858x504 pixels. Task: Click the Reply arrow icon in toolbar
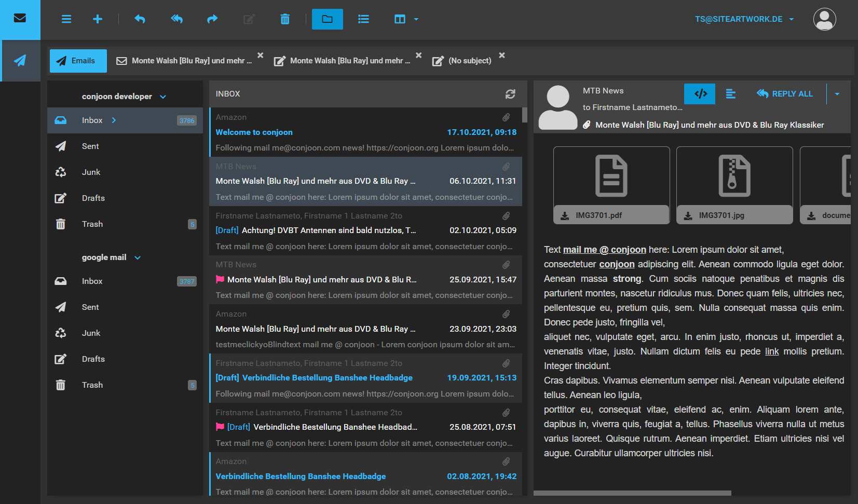[140, 19]
